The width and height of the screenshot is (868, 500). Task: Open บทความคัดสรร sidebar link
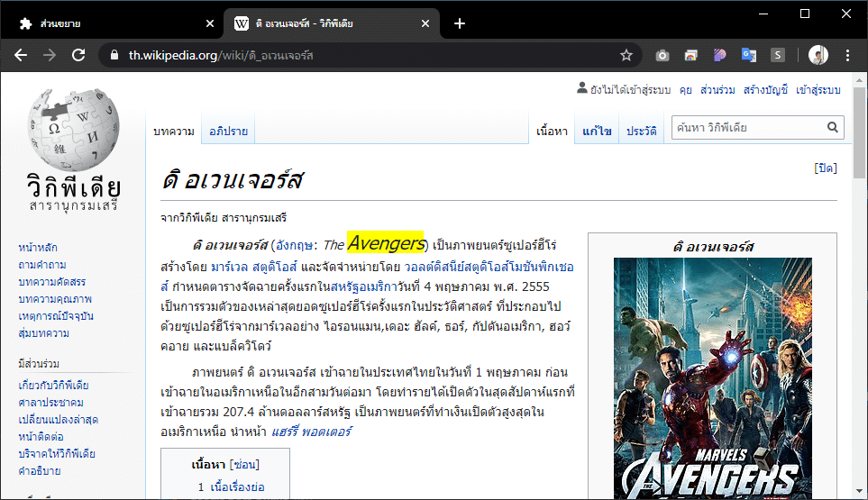[x=52, y=282]
